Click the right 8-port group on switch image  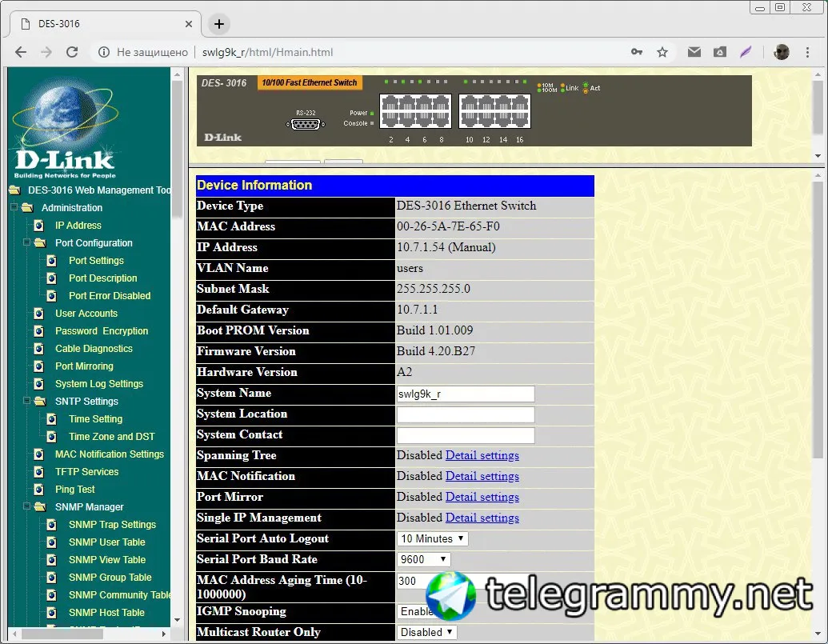point(494,111)
